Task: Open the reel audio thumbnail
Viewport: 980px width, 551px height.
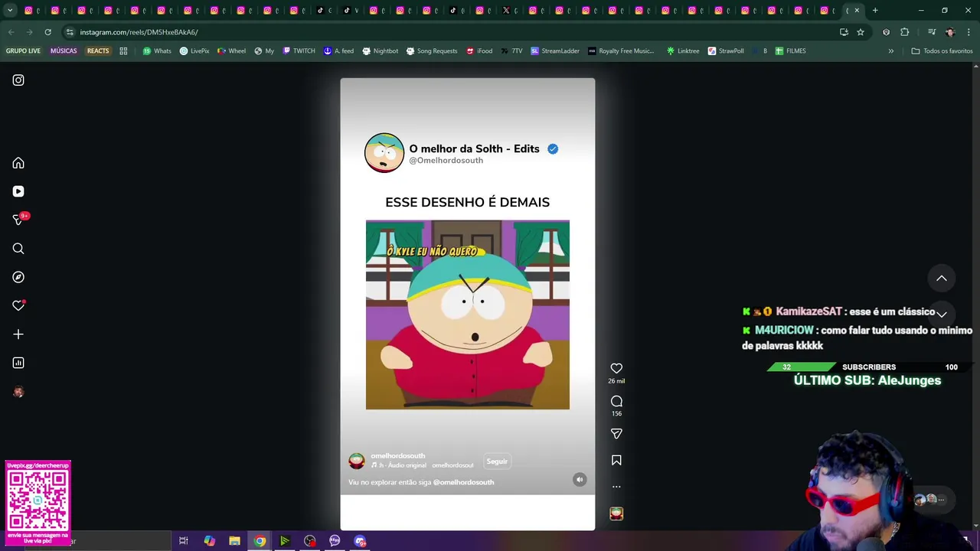Action: pos(616,514)
